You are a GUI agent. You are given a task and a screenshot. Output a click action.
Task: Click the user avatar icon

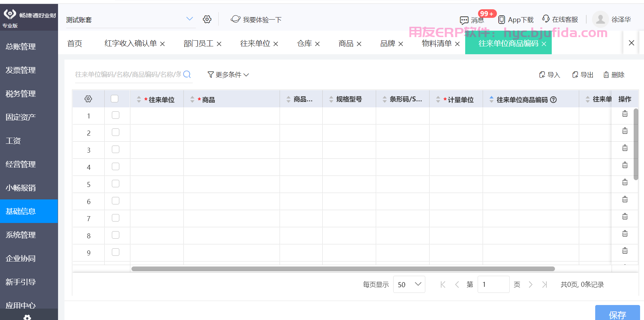pos(600,19)
